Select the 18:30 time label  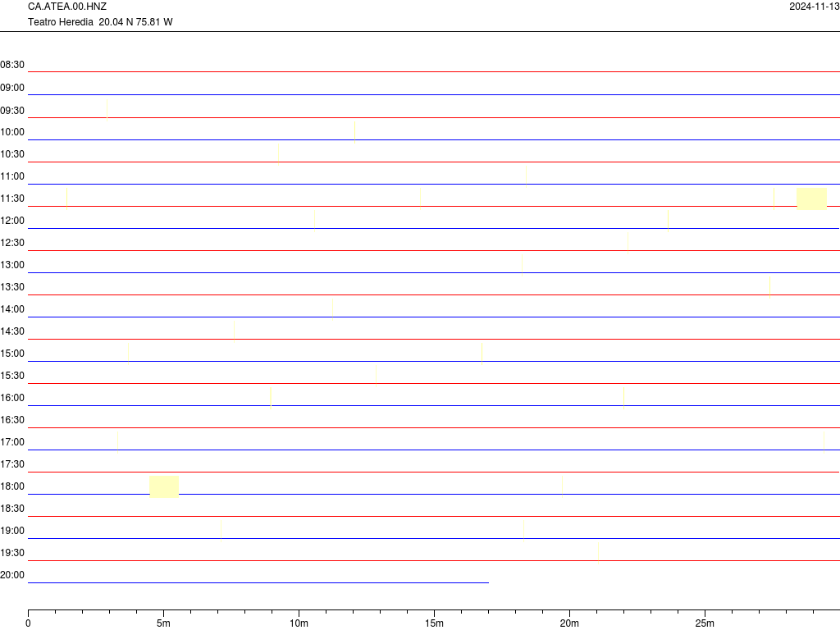(x=12, y=509)
